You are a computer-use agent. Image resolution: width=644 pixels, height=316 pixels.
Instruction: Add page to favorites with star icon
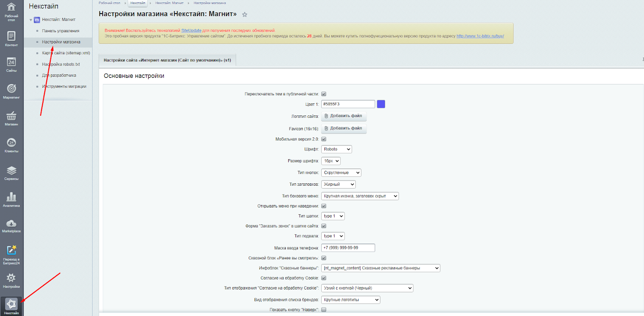(x=245, y=14)
